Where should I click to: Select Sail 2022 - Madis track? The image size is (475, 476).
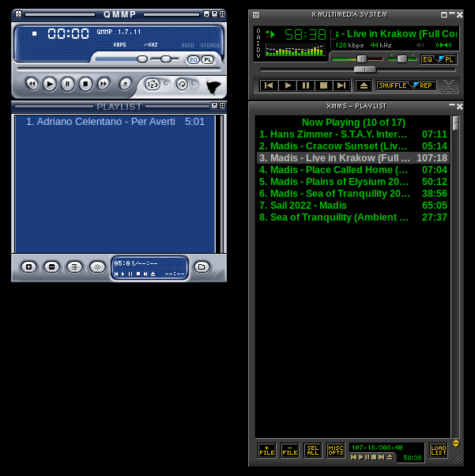353,206
